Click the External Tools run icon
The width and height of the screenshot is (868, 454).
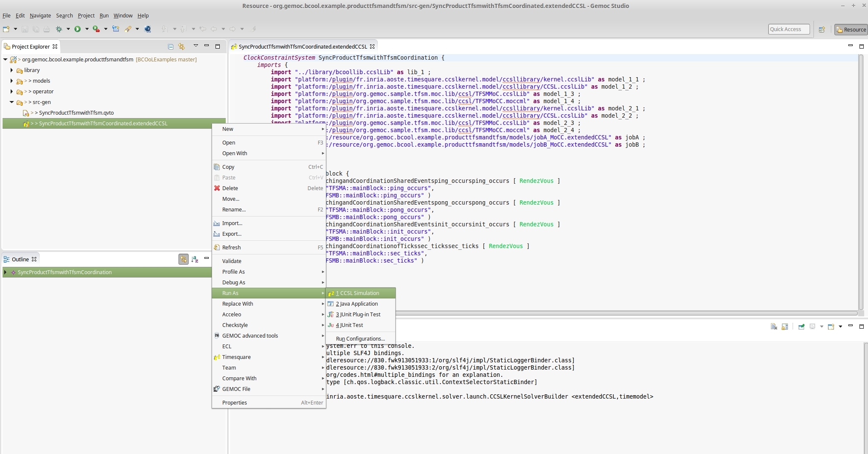tap(96, 29)
